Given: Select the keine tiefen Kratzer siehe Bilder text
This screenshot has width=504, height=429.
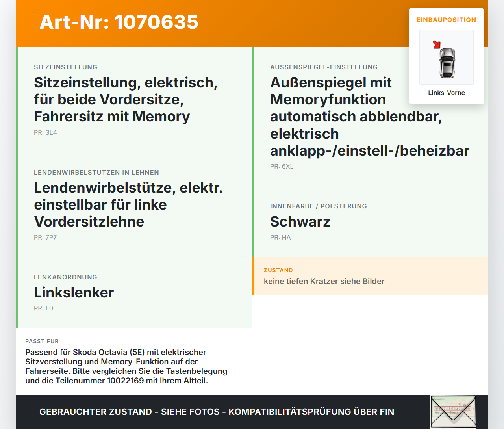Looking at the screenshot, I should coord(324,281).
